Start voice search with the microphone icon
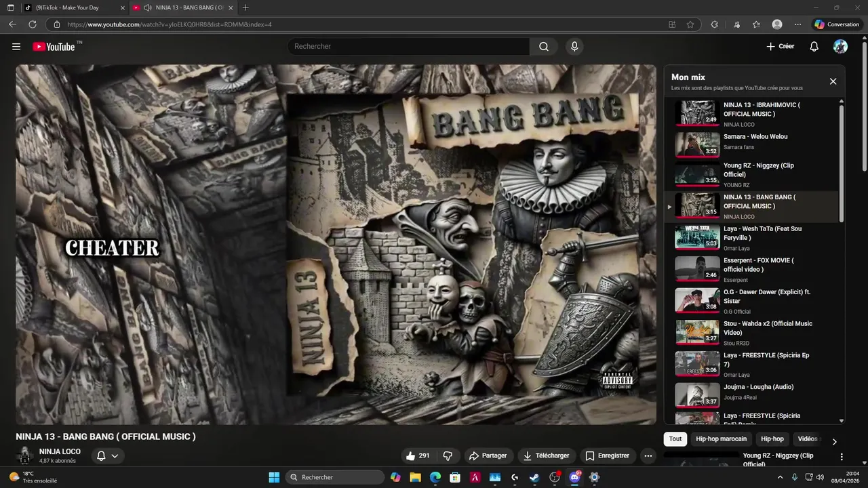 [574, 46]
